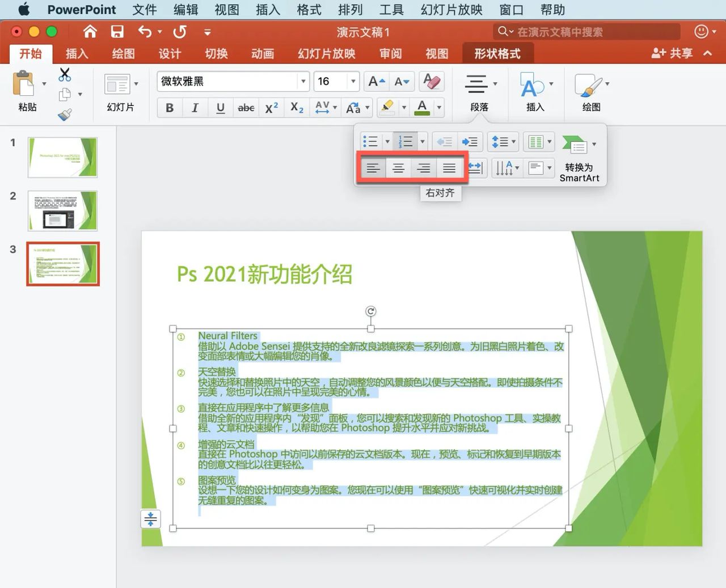The height and width of the screenshot is (588, 726).
Task: Click the 共享 share button
Action: [x=672, y=53]
